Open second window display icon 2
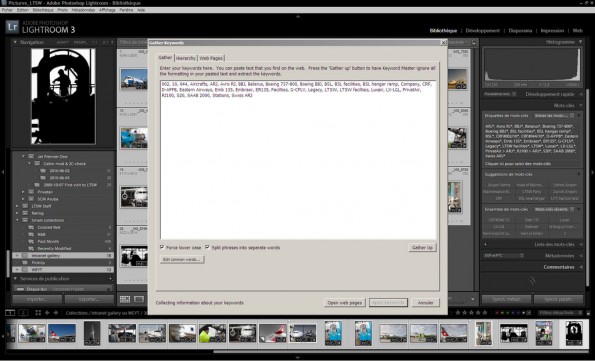The image size is (595, 361). pyautogui.click(x=24, y=313)
